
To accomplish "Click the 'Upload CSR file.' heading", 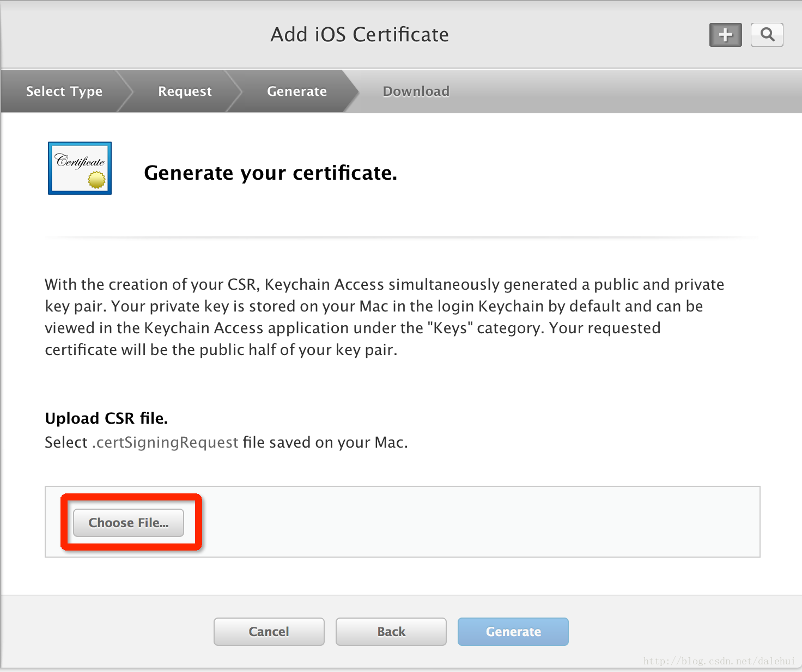I will (x=106, y=418).
